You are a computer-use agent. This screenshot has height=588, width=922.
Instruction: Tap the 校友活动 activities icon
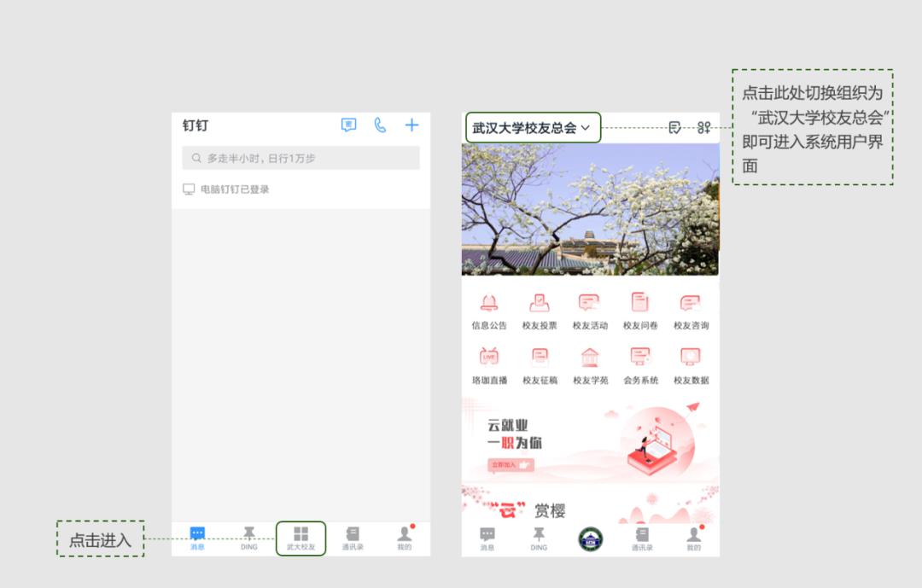click(x=590, y=311)
